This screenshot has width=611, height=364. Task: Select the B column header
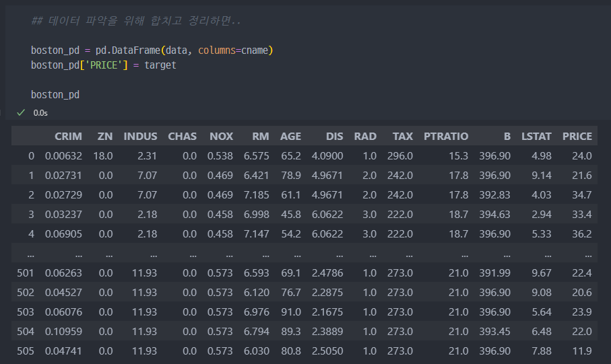pos(507,137)
